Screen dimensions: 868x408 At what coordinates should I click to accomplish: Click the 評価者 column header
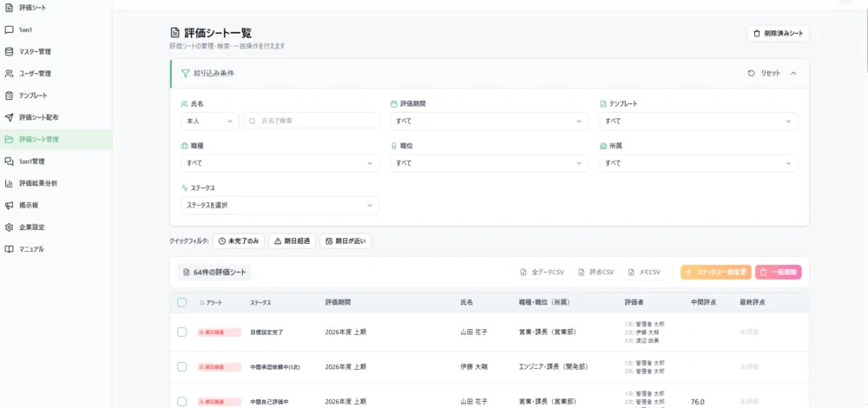(x=634, y=303)
